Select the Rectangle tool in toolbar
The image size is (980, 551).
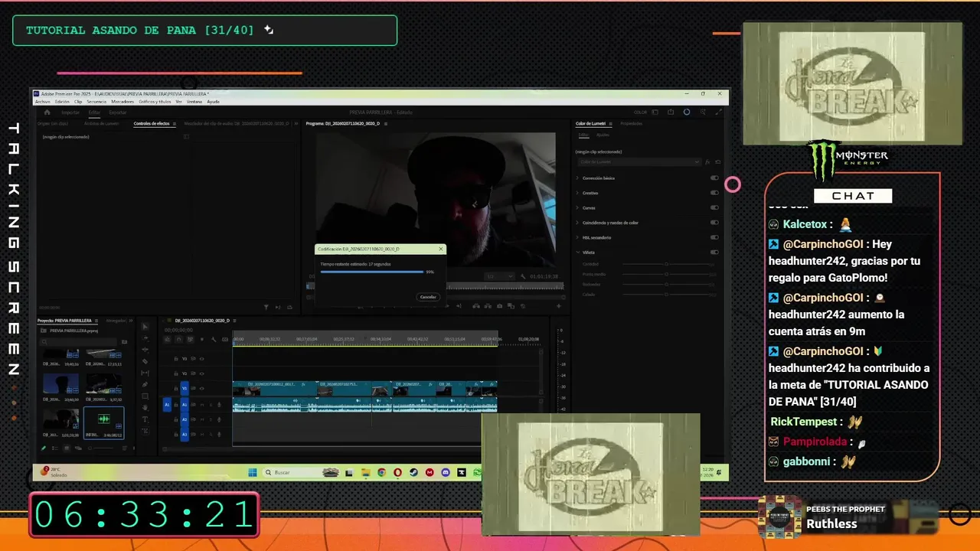click(x=145, y=396)
